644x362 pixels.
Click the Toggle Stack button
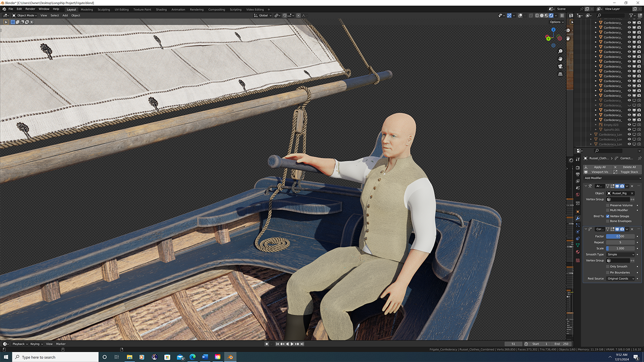coord(627,172)
